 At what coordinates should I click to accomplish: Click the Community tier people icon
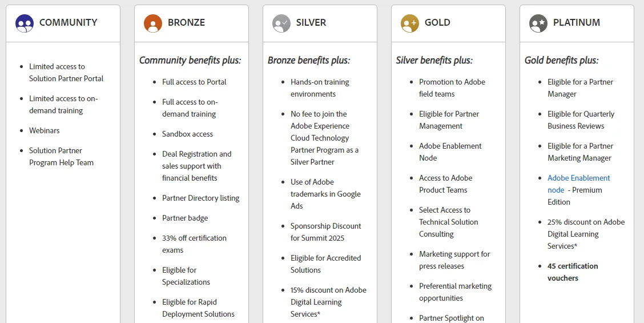(25, 23)
